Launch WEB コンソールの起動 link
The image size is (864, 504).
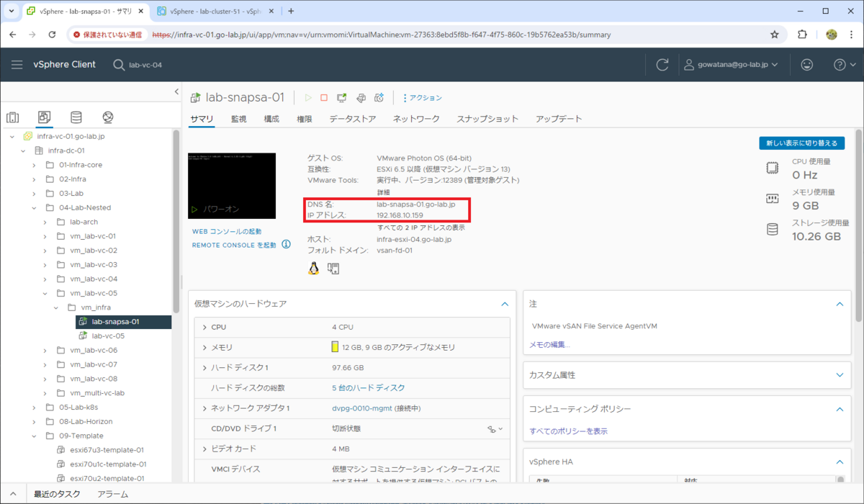(227, 232)
